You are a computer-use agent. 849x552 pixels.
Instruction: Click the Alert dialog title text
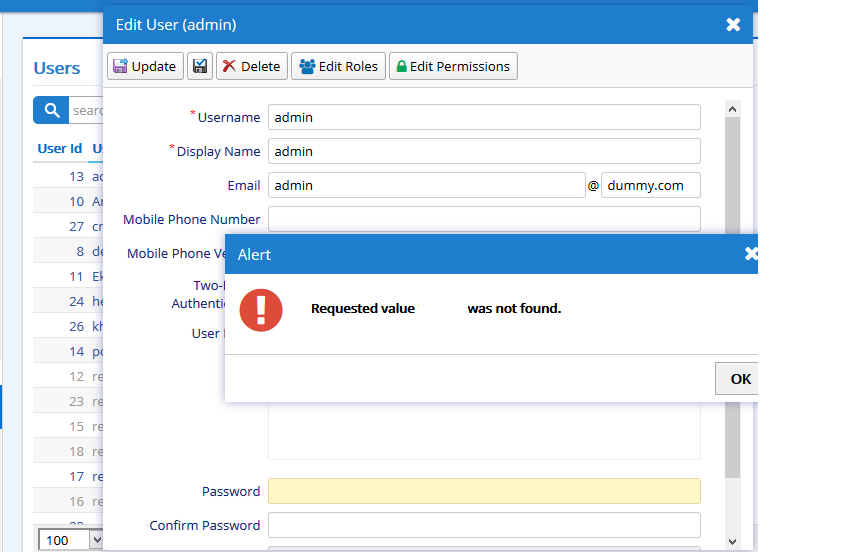tap(254, 255)
